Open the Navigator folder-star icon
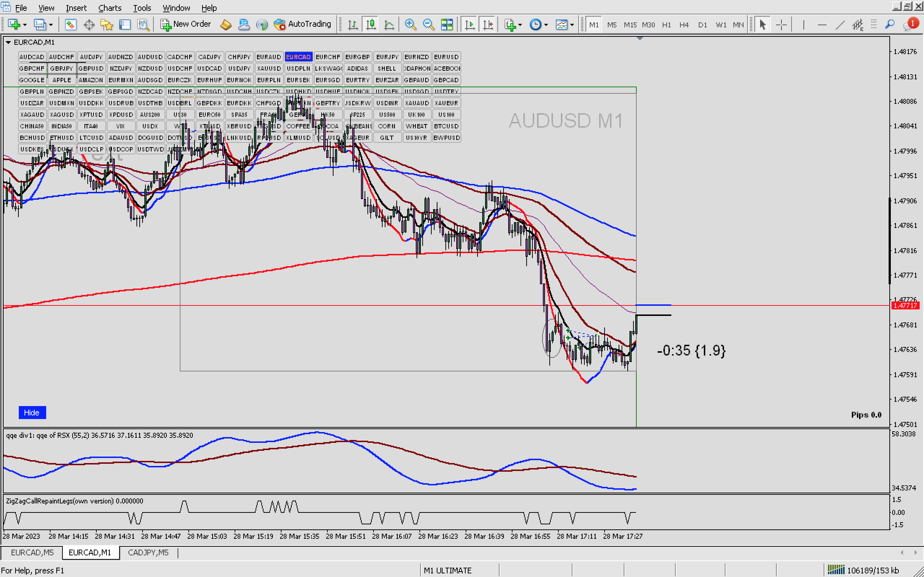The image size is (924, 577). pyautogui.click(x=106, y=25)
